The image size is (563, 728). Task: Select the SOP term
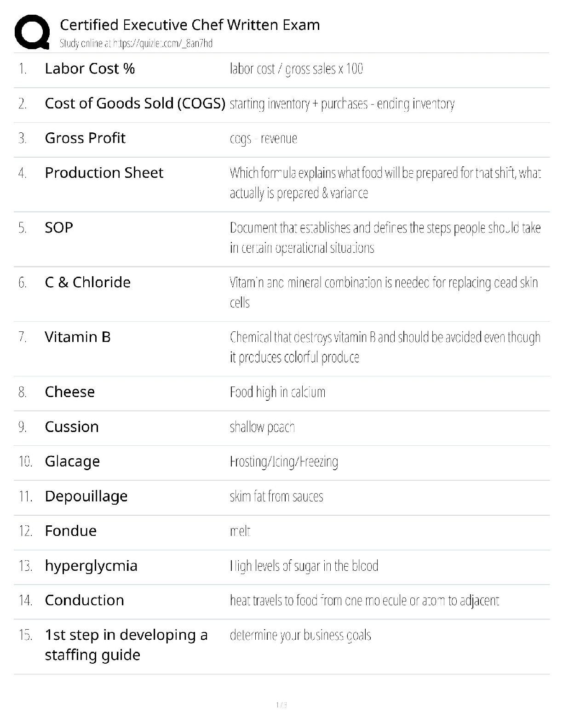(59, 227)
